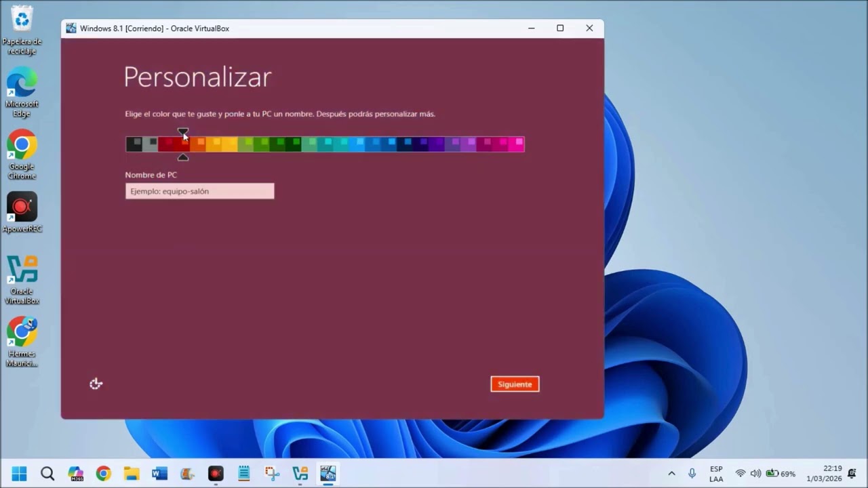Minimize the VirtualBox Windows 8.1 window

532,28
